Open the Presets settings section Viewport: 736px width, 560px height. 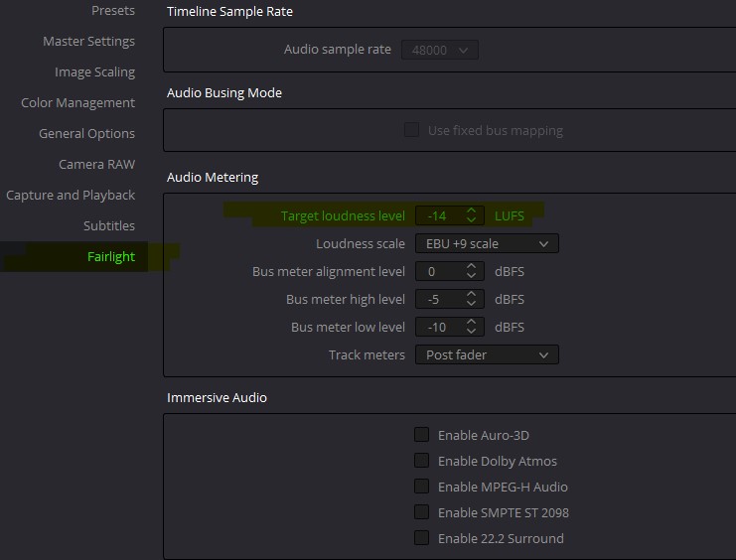tap(112, 11)
